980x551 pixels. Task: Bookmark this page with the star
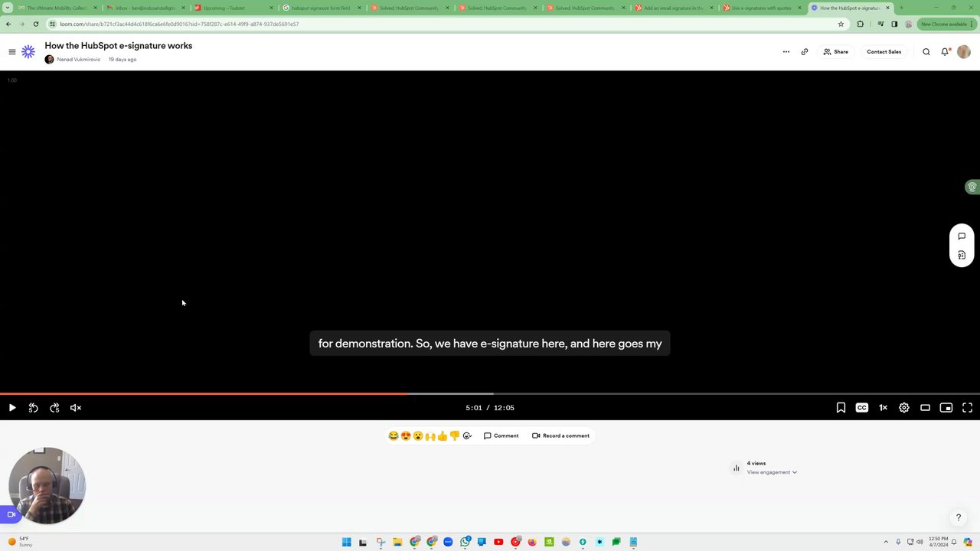click(841, 24)
